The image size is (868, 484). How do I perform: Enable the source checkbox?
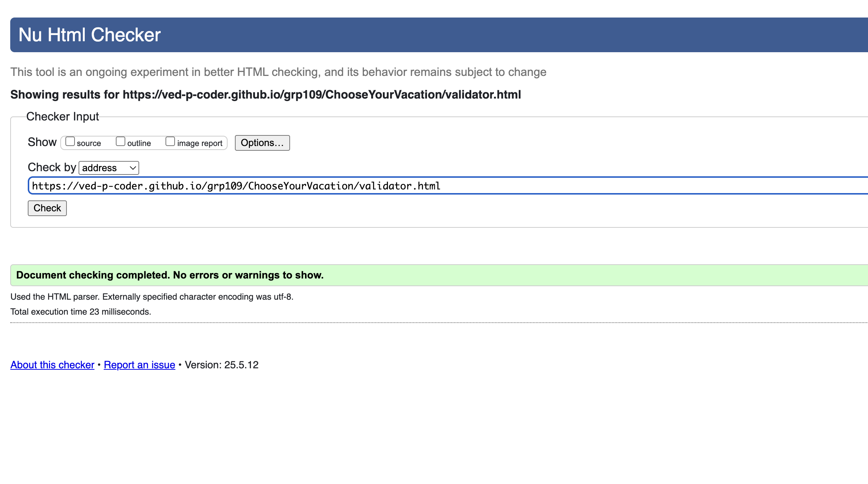click(70, 142)
